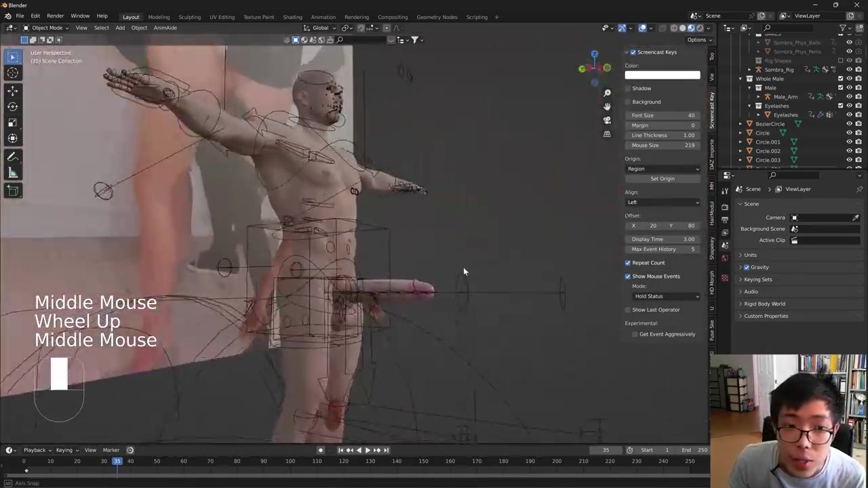This screenshot has width=868, height=488.
Task: Click the Set Origin button
Action: tap(662, 179)
